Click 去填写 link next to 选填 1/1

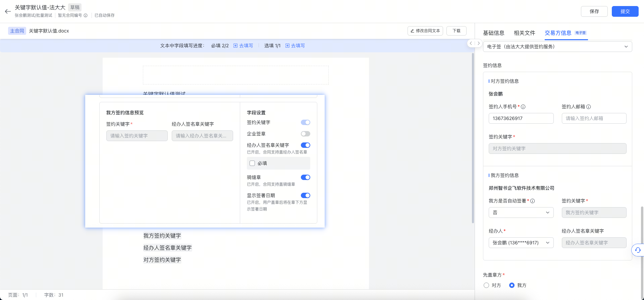click(x=295, y=46)
